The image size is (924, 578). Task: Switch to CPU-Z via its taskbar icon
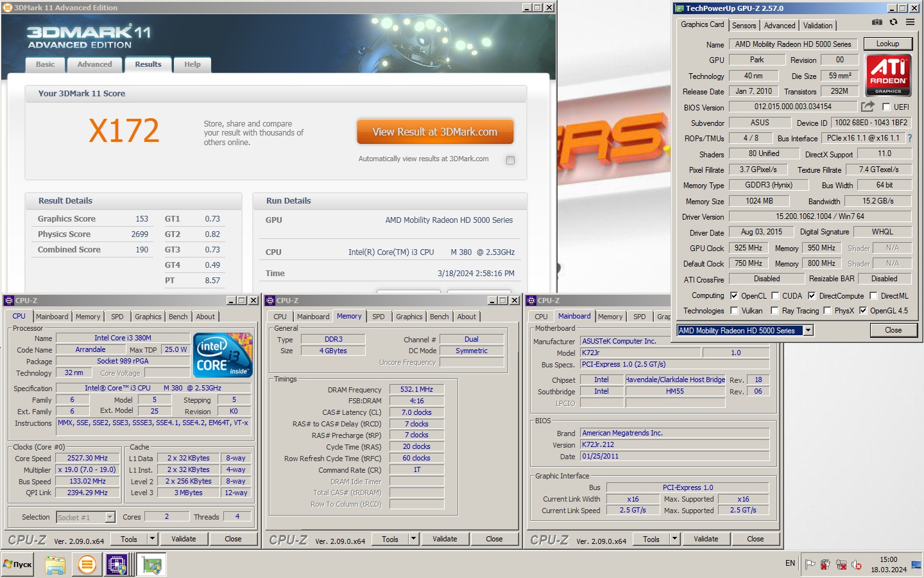point(117,565)
